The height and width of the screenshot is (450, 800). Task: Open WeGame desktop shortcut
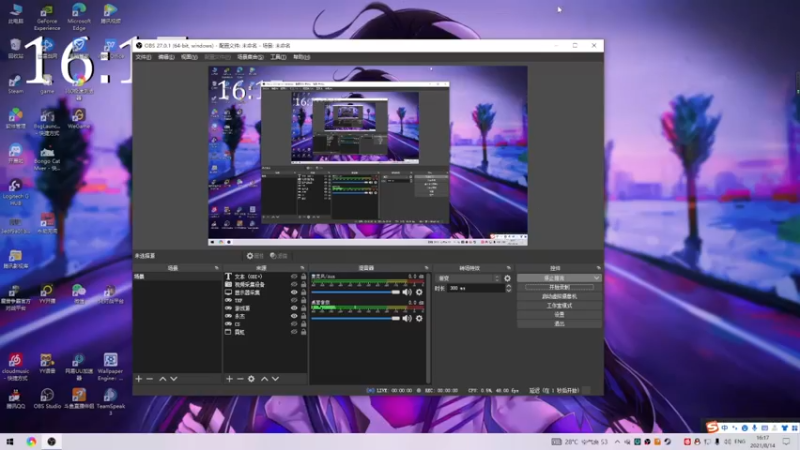79,118
